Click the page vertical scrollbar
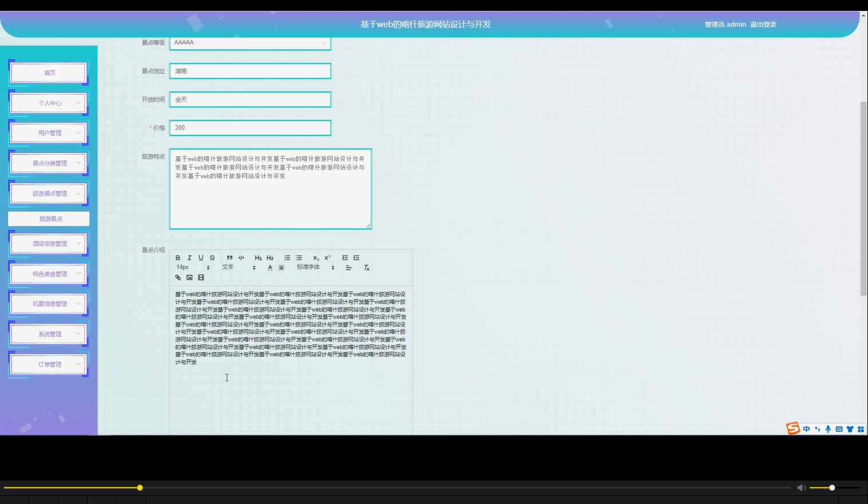868x504 pixels. pyautogui.click(x=863, y=198)
